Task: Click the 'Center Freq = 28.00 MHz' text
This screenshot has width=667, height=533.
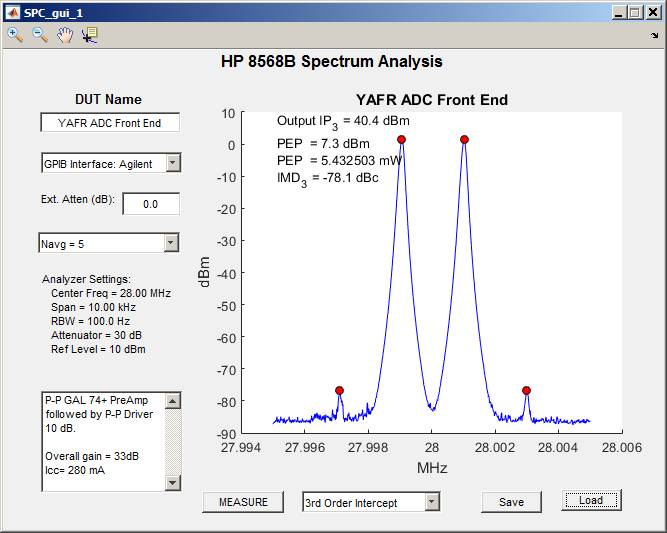Action: coord(111,293)
